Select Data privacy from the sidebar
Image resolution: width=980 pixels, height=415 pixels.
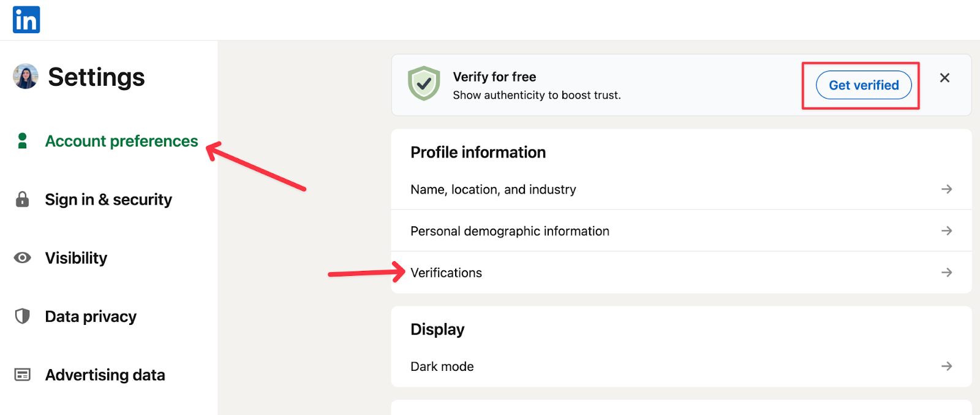pyautogui.click(x=91, y=316)
